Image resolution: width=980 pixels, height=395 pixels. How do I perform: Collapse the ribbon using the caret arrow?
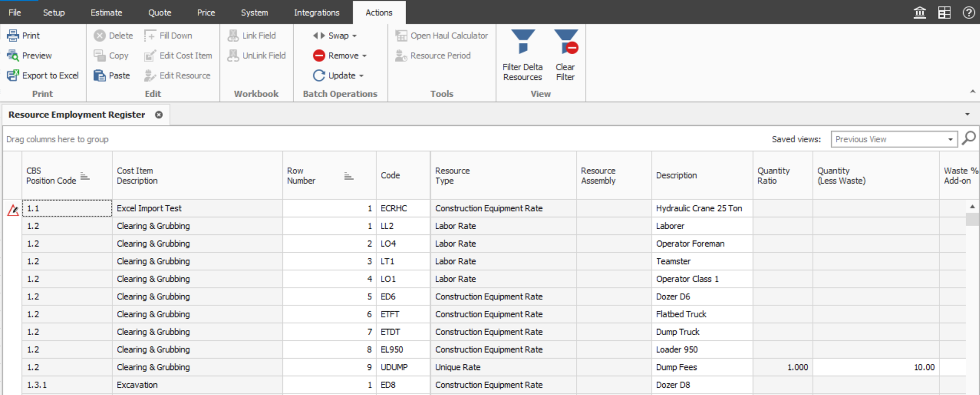(972, 92)
